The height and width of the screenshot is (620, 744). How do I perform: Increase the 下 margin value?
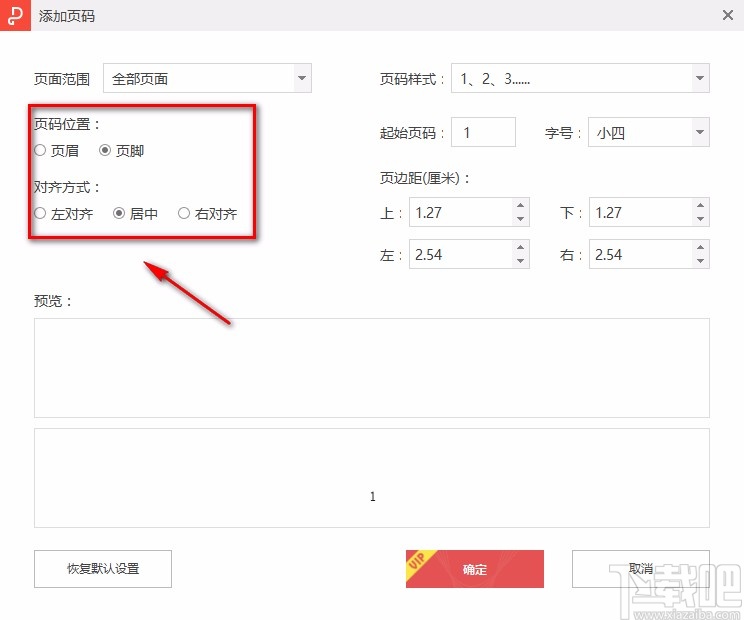[700, 206]
